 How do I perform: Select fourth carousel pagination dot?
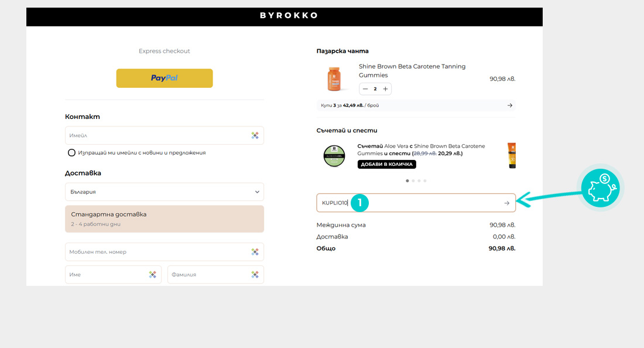pos(424,181)
